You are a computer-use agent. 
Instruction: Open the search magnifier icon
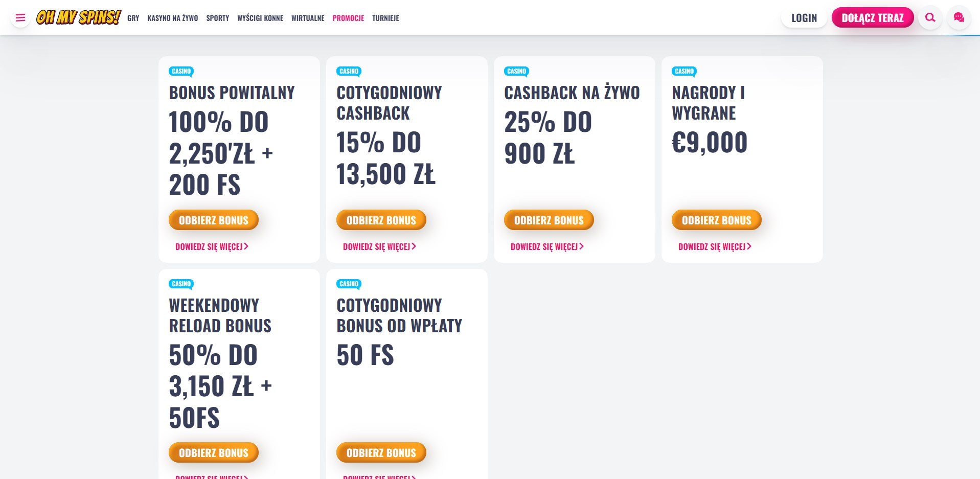(x=930, y=18)
